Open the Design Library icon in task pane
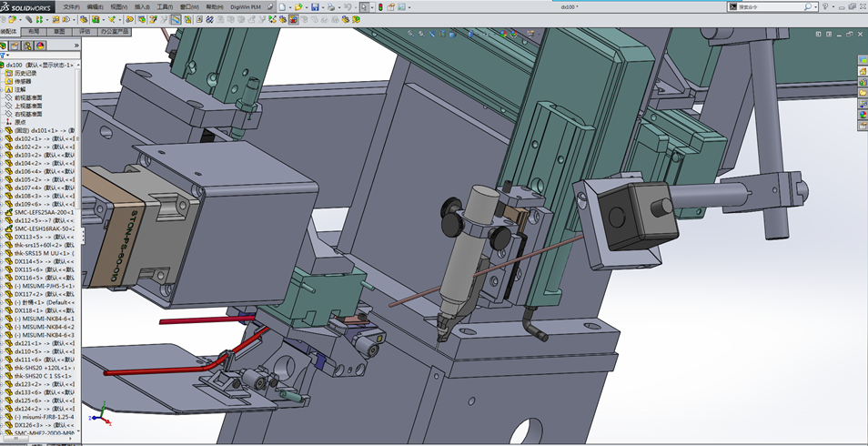The height and width of the screenshot is (446, 868). click(x=863, y=82)
